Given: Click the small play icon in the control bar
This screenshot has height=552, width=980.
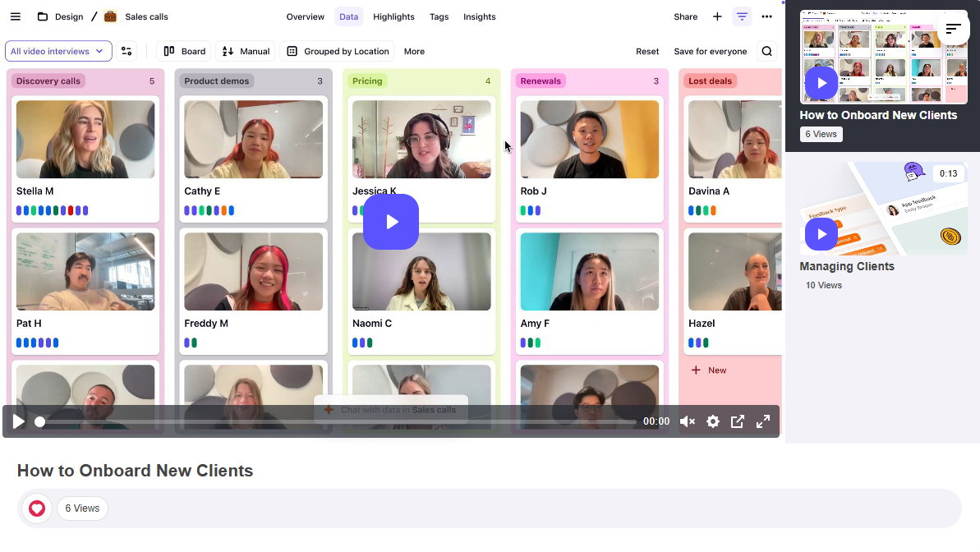Looking at the screenshot, I should (18, 421).
